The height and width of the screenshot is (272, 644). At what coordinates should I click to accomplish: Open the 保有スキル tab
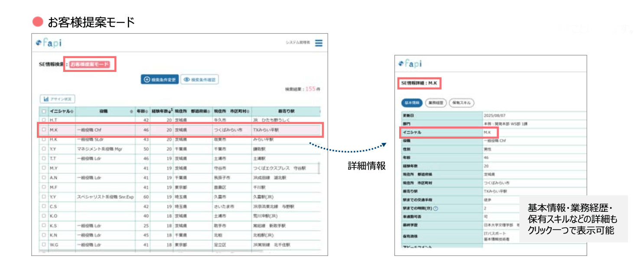[x=461, y=103]
